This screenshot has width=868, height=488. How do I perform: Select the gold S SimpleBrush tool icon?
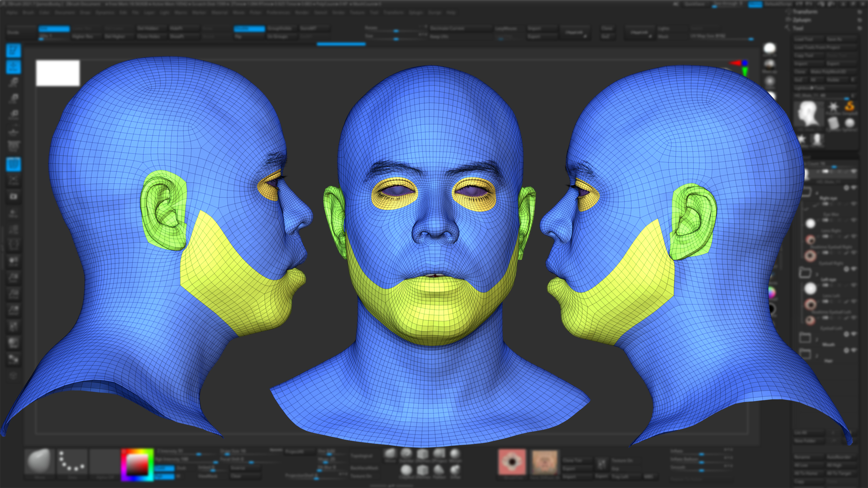pyautogui.click(x=849, y=106)
